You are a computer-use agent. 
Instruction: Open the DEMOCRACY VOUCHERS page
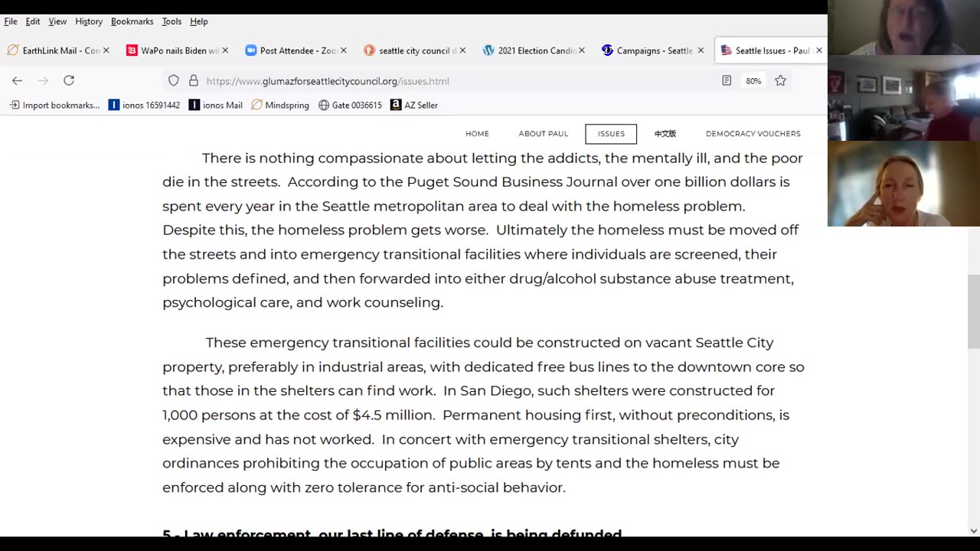click(x=753, y=134)
